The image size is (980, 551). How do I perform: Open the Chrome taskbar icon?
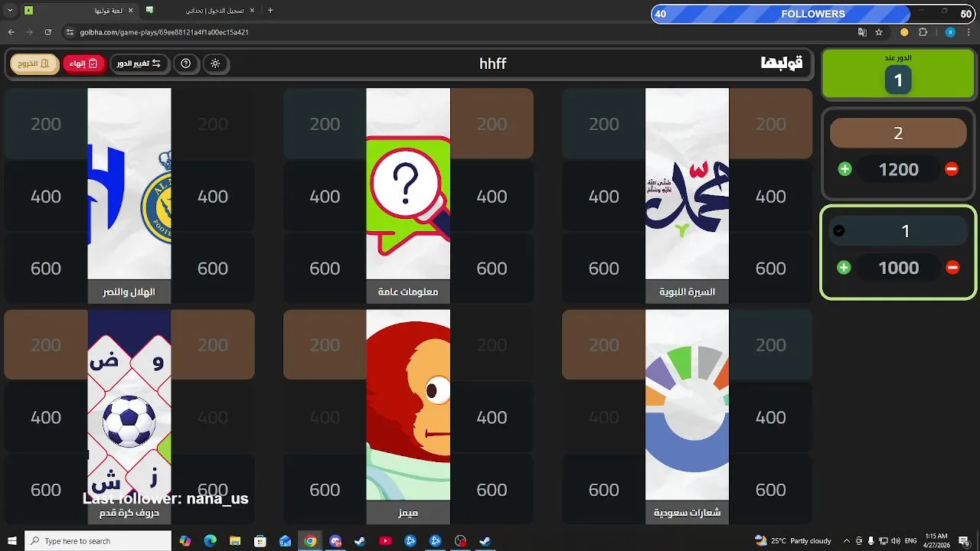coord(310,541)
